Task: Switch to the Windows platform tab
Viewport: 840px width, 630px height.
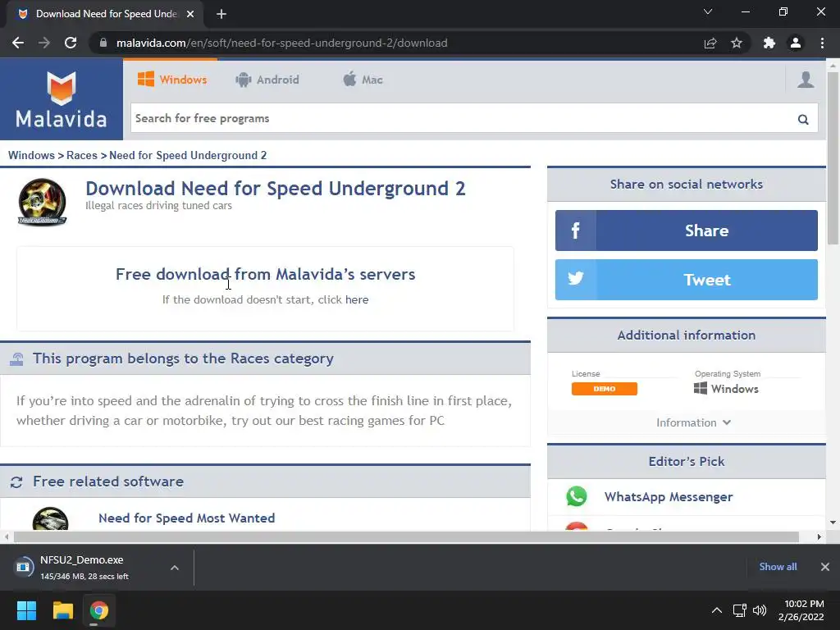Action: point(172,80)
